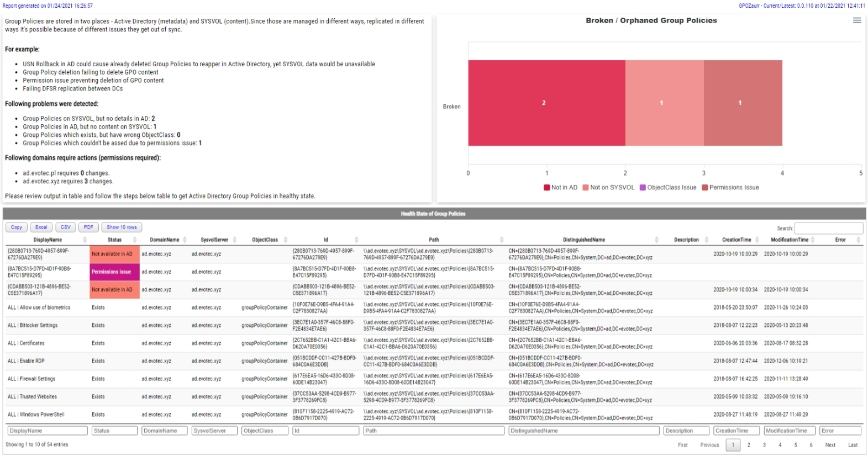
Task: Toggle 'Not in AD' legend series
Action: [x=560, y=188]
